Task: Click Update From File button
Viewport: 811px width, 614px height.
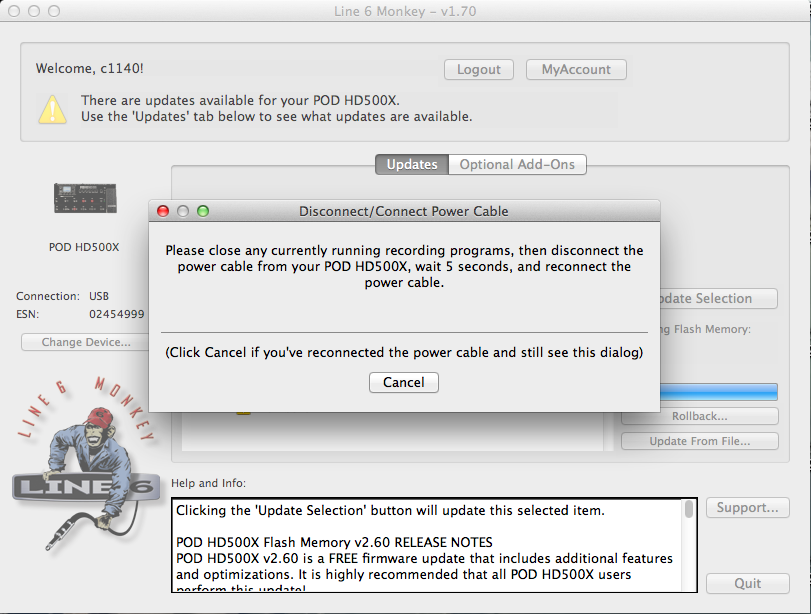Action: pyautogui.click(x=700, y=441)
